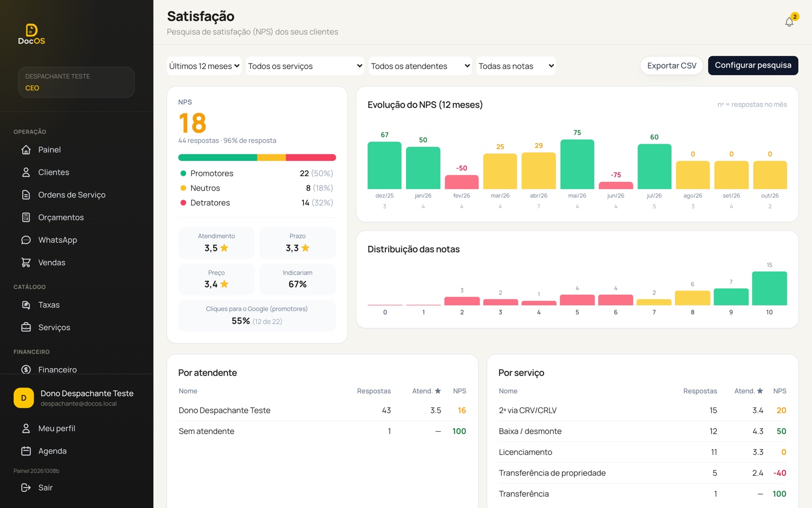Viewport: 812px width, 508px height.
Task: Click the user avatar D
Action: [x=24, y=398]
